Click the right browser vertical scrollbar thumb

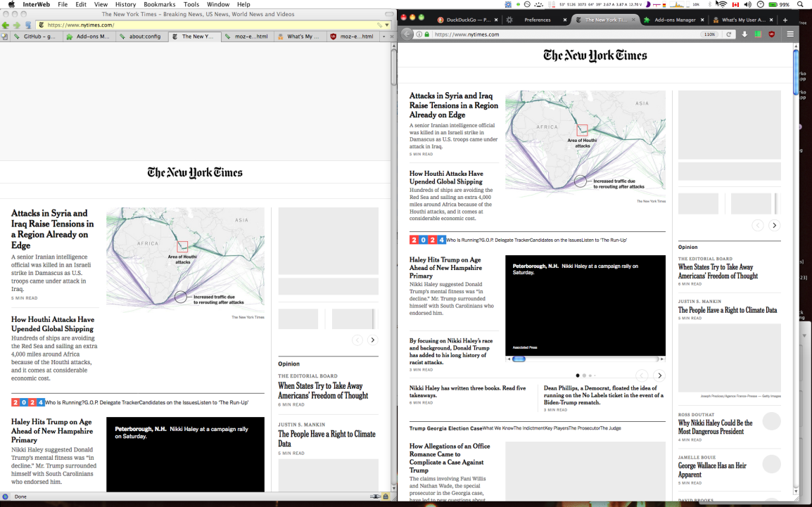click(796, 72)
